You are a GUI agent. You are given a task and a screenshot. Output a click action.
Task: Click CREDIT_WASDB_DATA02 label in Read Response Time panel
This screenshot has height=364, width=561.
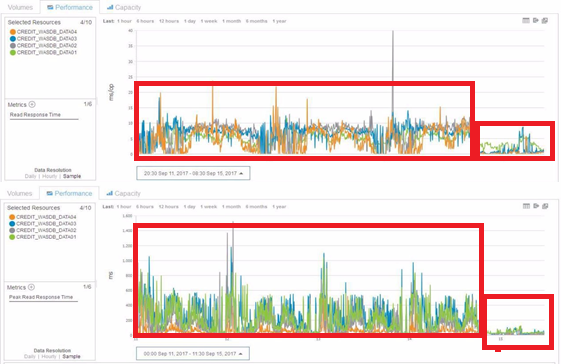click(47, 45)
